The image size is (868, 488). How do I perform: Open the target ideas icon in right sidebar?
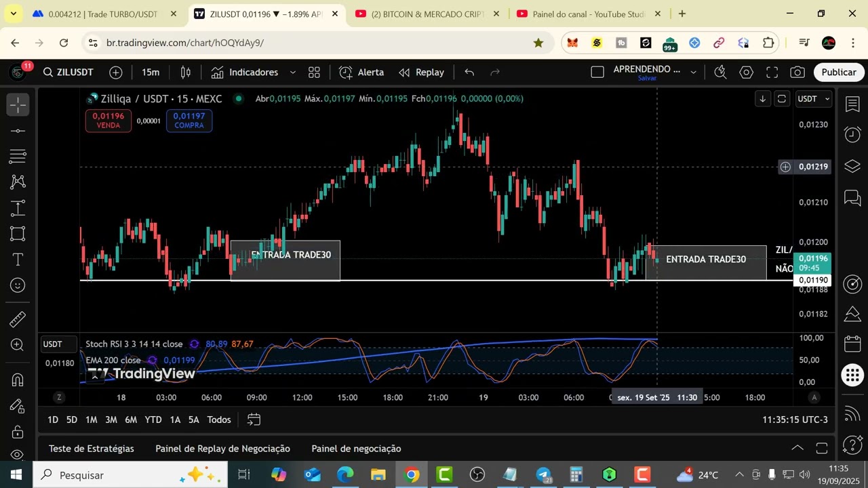[x=852, y=284]
